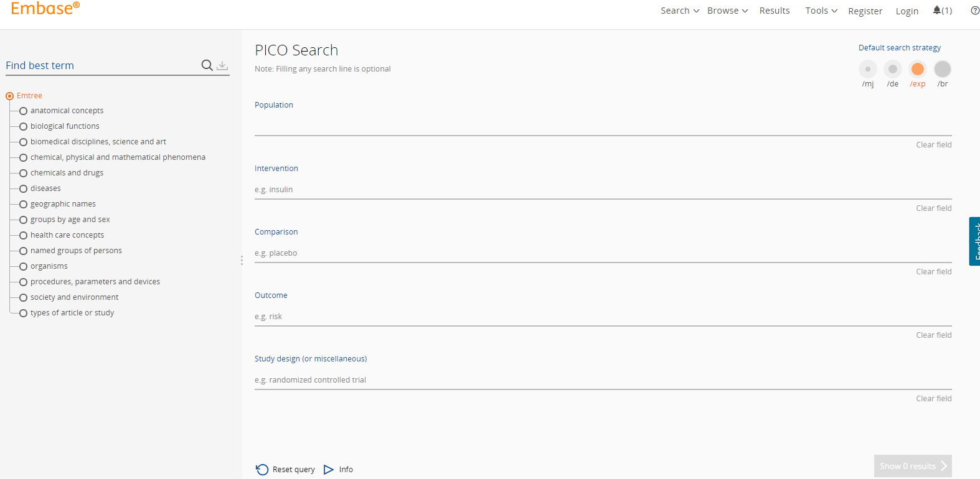
Task: Clear the Population field
Action: pos(933,145)
